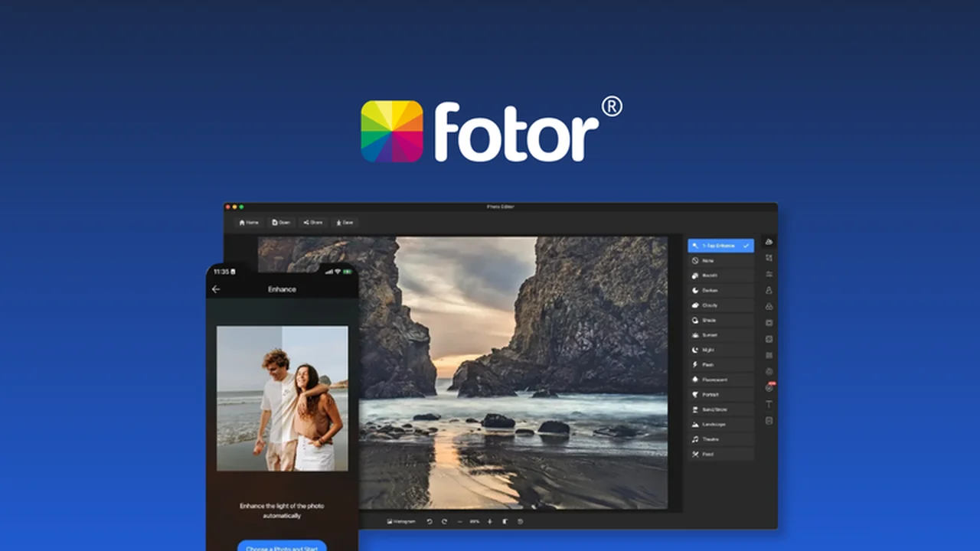Viewport: 980px width, 551px height.
Task: Click the zoom out minus icon
Action: pos(459,521)
